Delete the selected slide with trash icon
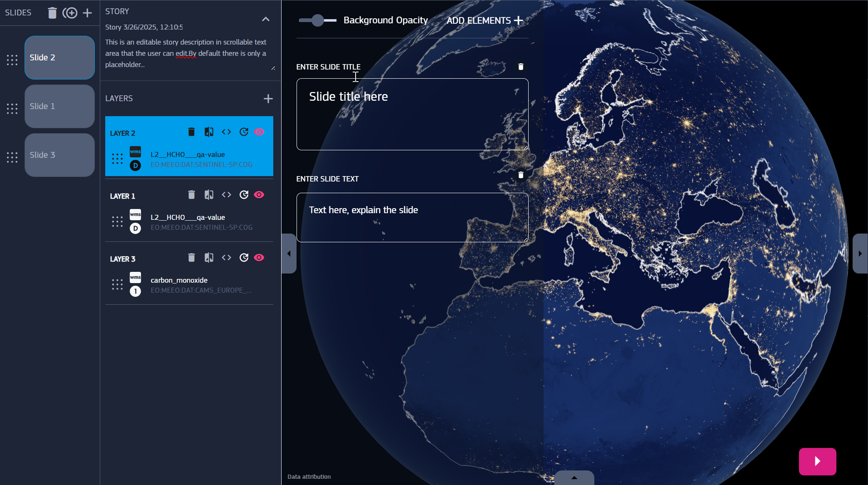Image resolution: width=868 pixels, height=485 pixels. pos(52,13)
